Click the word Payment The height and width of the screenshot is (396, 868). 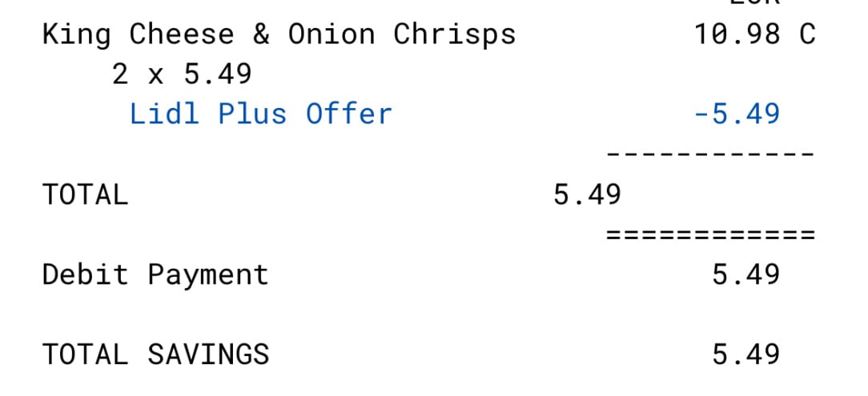click(208, 276)
